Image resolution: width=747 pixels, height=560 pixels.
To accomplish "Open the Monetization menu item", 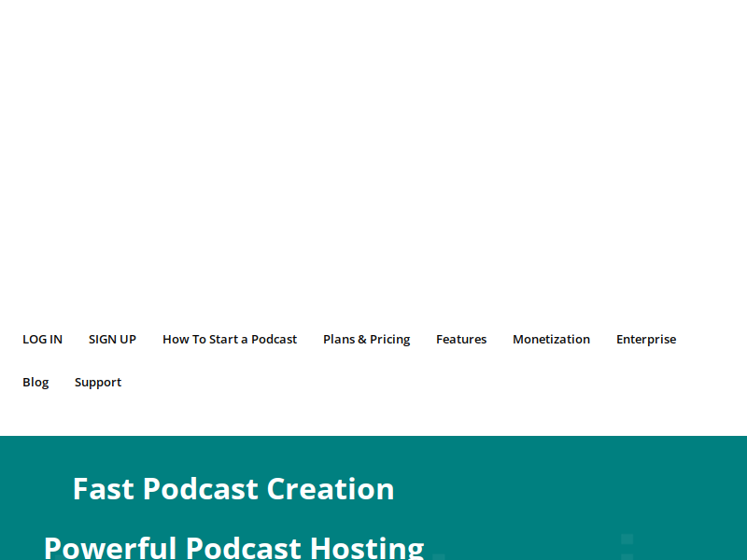I will pos(551,340).
